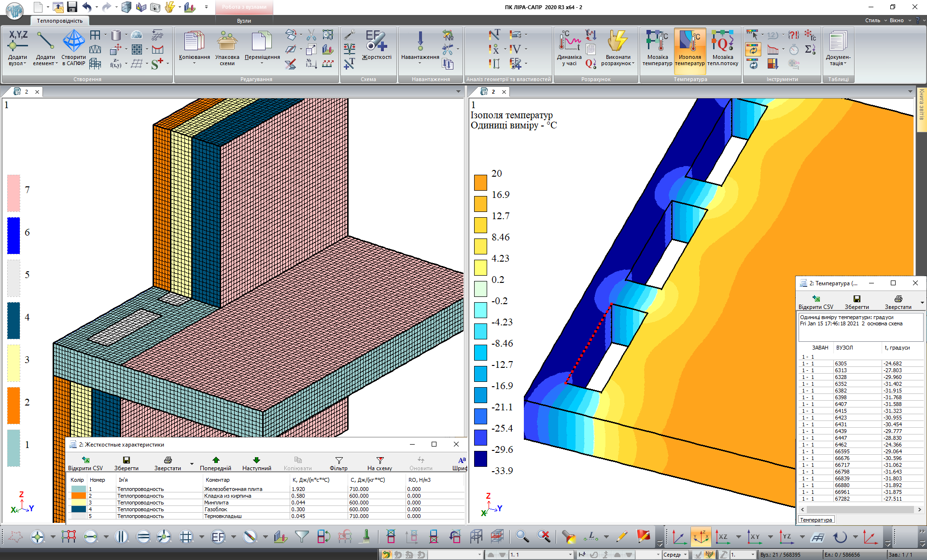927x560 pixels.
Task: Toggle the isometric XYZ axes view button
Action: [x=701, y=536]
